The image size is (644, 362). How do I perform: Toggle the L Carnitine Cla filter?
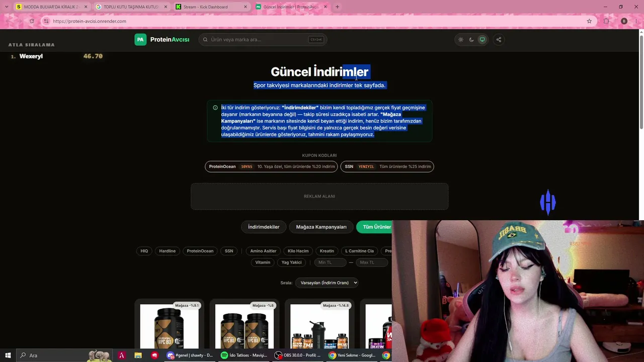point(359,251)
